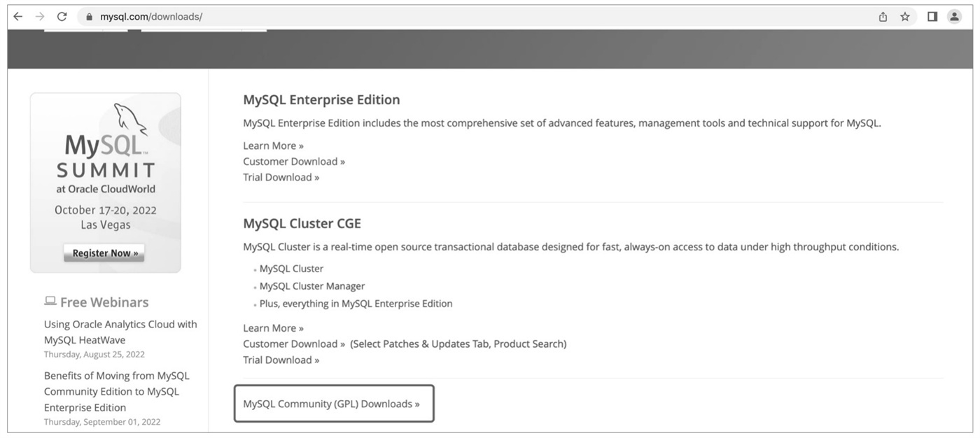Open Customer Download under MySQL Cluster CGE

[294, 344]
